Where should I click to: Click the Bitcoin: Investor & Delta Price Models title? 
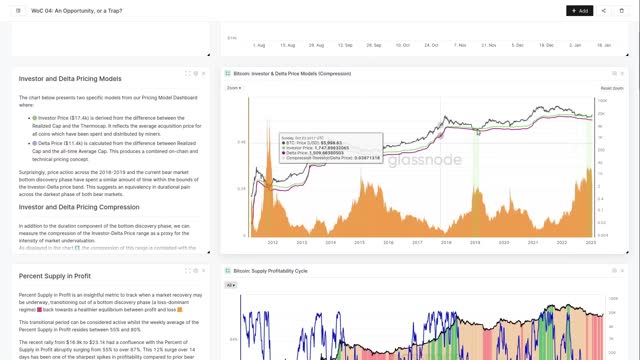[x=292, y=74]
